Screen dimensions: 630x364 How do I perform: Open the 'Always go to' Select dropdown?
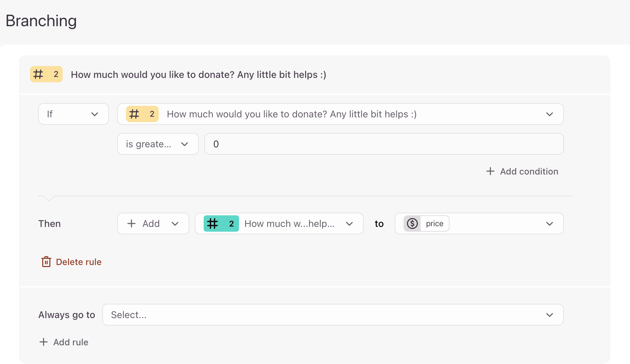pyautogui.click(x=333, y=315)
